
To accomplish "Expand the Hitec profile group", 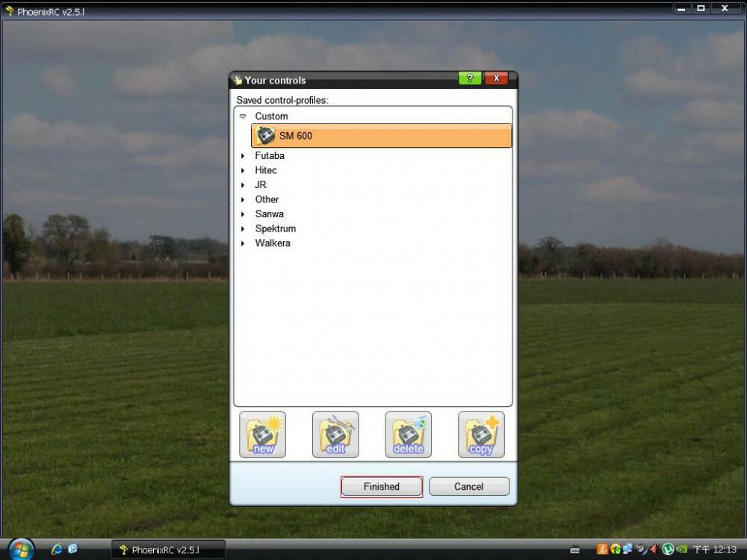I will pyautogui.click(x=243, y=170).
